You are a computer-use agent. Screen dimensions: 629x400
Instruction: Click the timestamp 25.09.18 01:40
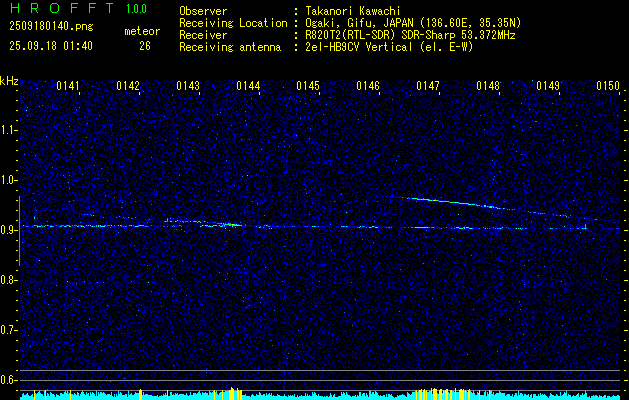[51, 46]
